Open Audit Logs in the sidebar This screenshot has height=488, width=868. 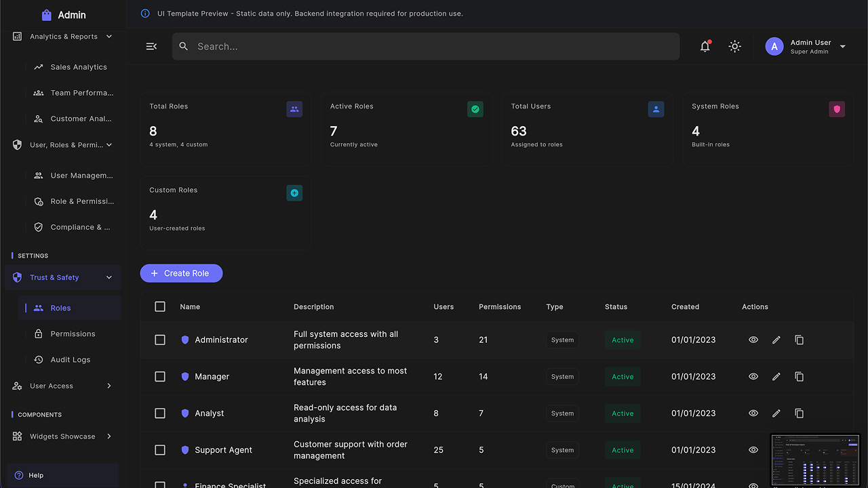pyautogui.click(x=71, y=360)
